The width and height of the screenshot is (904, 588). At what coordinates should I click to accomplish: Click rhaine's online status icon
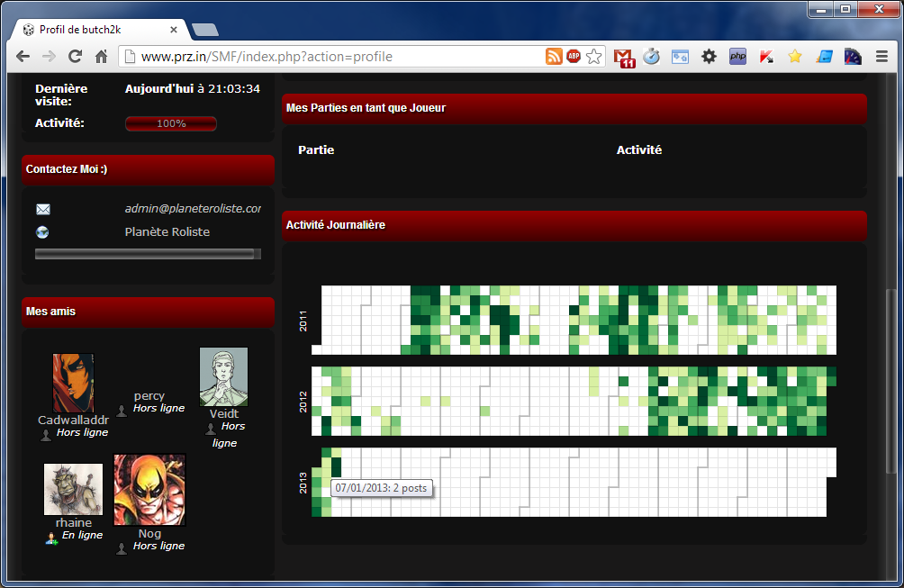pos(51,537)
